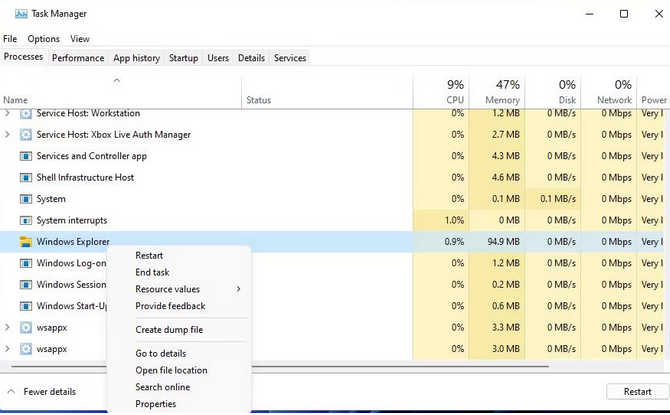Choose Search online in context menu
Viewport: 670px width, 415px height.
[162, 387]
